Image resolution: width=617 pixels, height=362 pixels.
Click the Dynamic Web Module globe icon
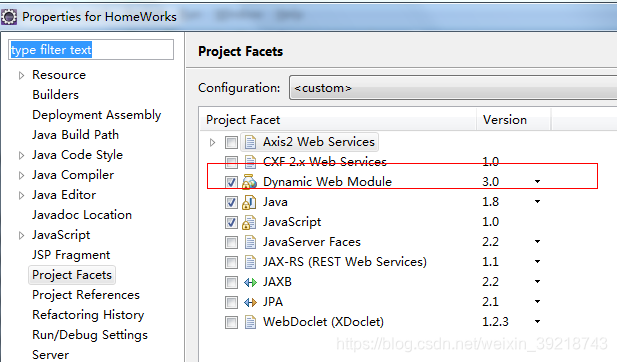[249, 182]
